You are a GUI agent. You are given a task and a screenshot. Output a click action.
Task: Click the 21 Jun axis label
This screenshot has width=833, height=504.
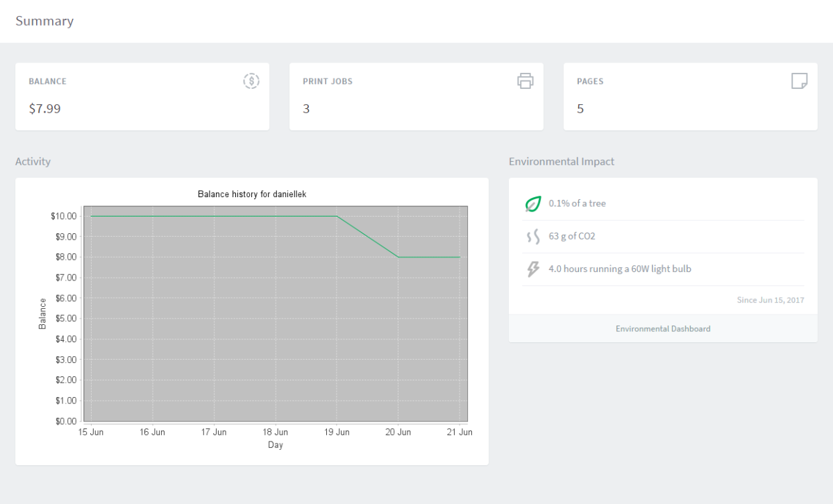[x=460, y=431]
